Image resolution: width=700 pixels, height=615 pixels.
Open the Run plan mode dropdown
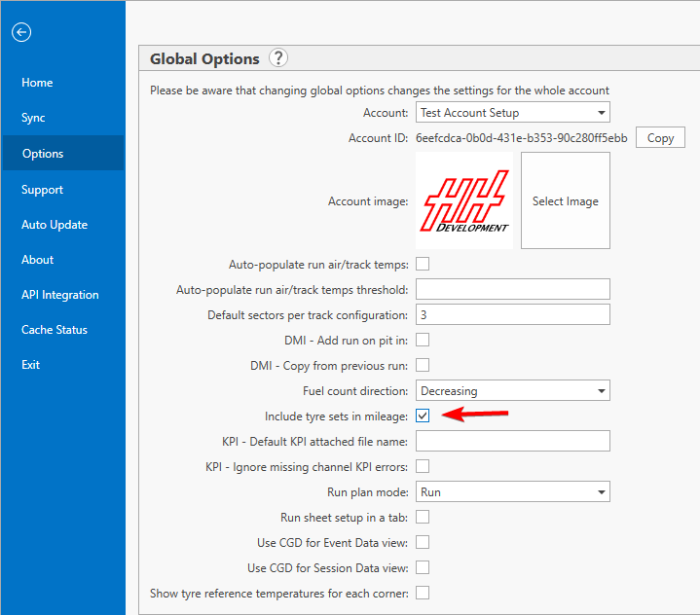click(x=512, y=491)
